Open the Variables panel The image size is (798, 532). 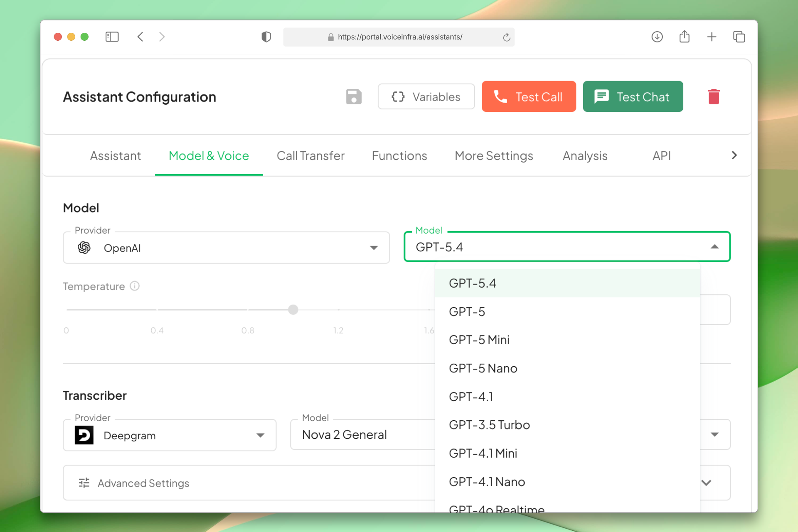point(426,97)
